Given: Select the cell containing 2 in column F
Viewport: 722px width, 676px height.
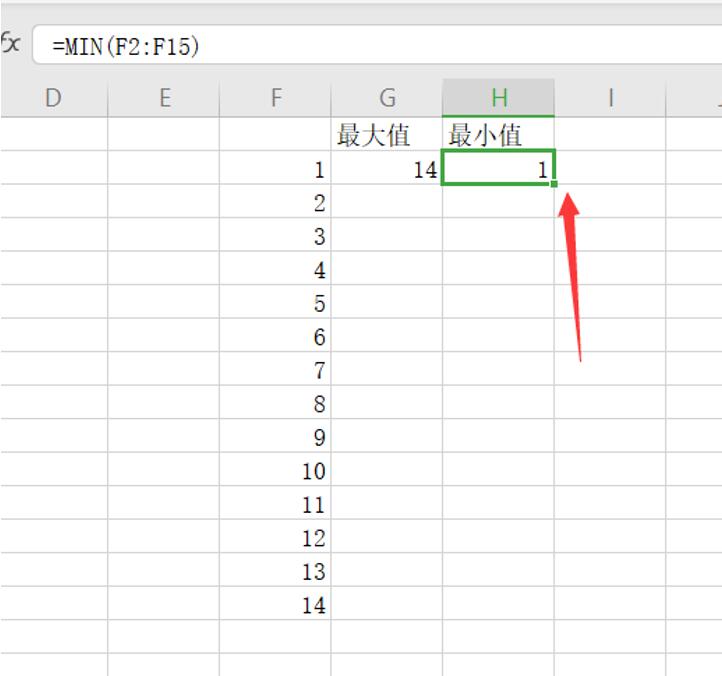Looking at the screenshot, I should click(x=275, y=201).
